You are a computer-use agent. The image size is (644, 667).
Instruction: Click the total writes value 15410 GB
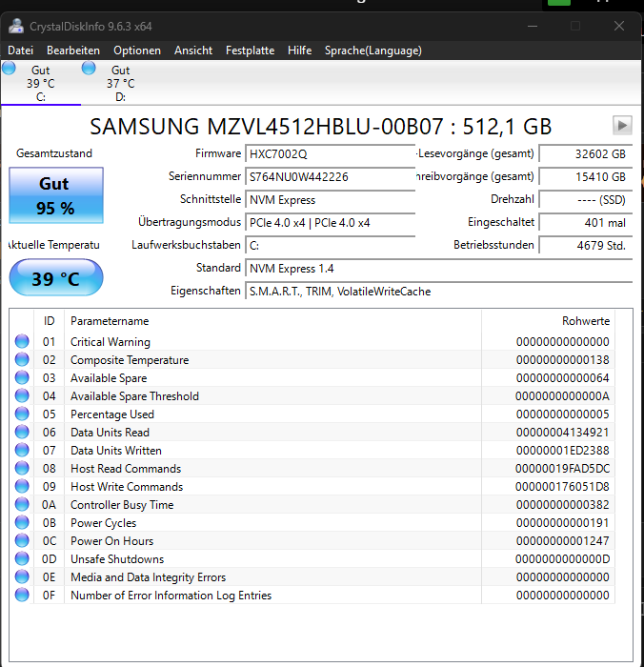click(585, 176)
